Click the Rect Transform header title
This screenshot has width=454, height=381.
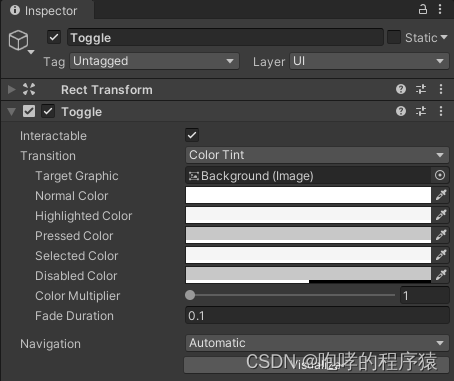pyautogui.click(x=107, y=90)
